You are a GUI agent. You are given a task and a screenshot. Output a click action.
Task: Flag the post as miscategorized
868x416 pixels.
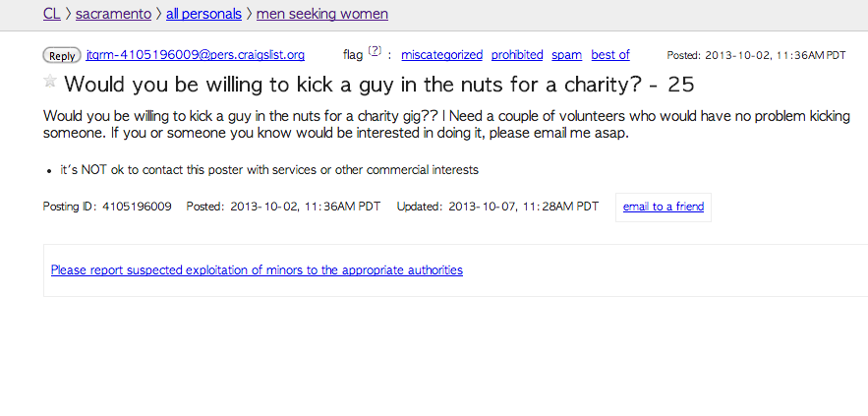point(441,55)
